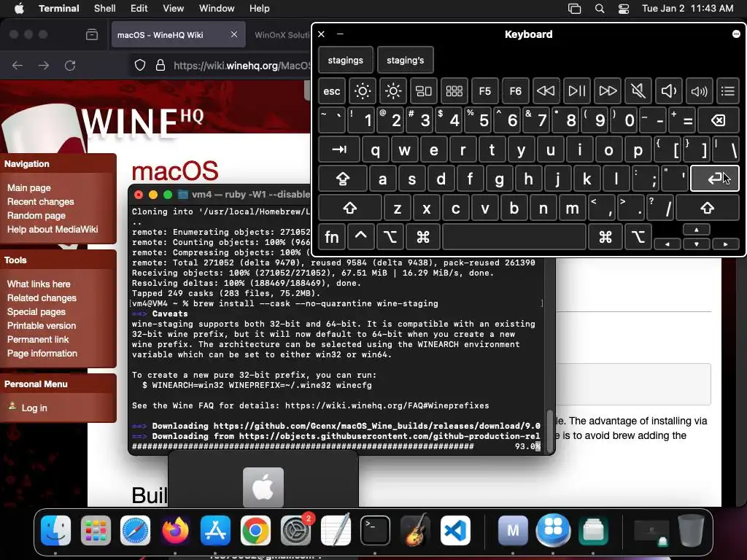
Task: Choose the "staging's" typing suggestion
Action: click(406, 60)
